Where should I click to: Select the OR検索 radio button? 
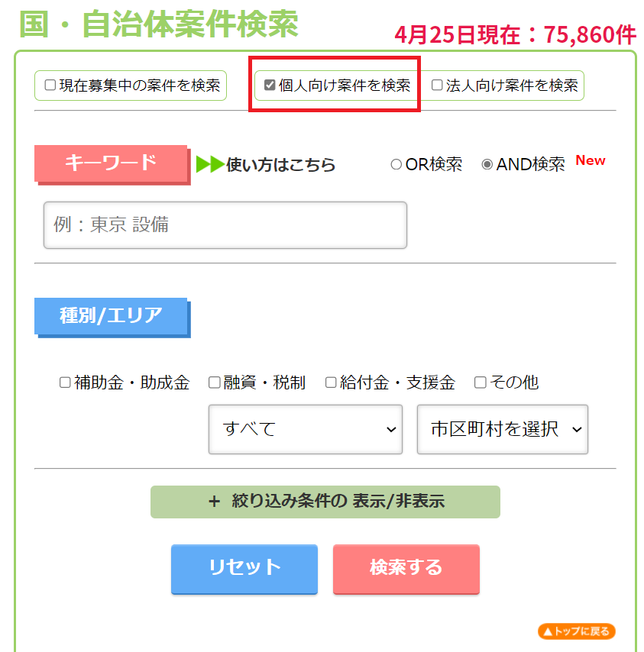coord(396,165)
